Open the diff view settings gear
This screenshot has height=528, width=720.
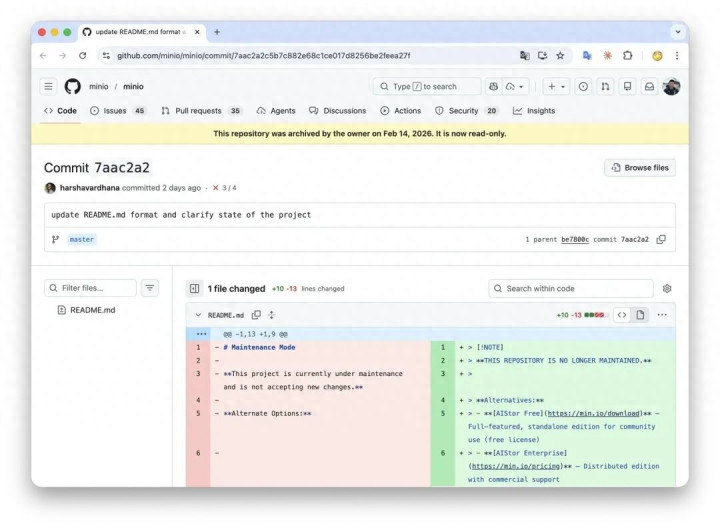[667, 288]
